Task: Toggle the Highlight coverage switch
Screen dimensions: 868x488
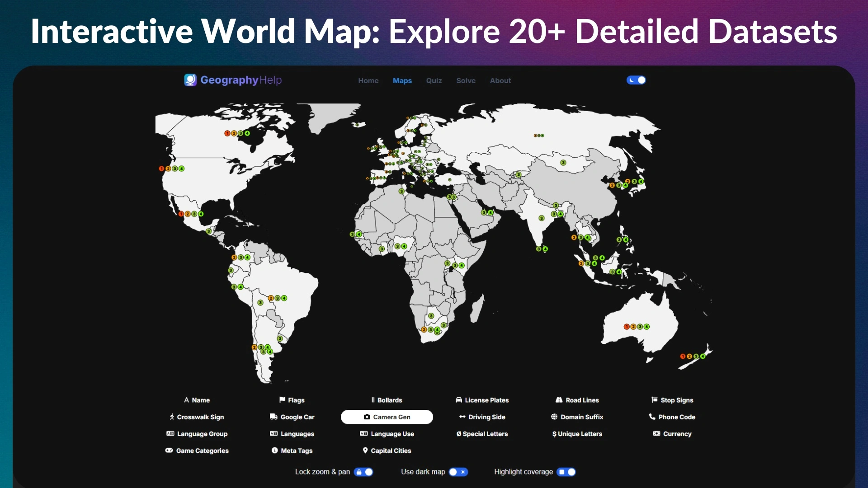Action: pyautogui.click(x=566, y=472)
